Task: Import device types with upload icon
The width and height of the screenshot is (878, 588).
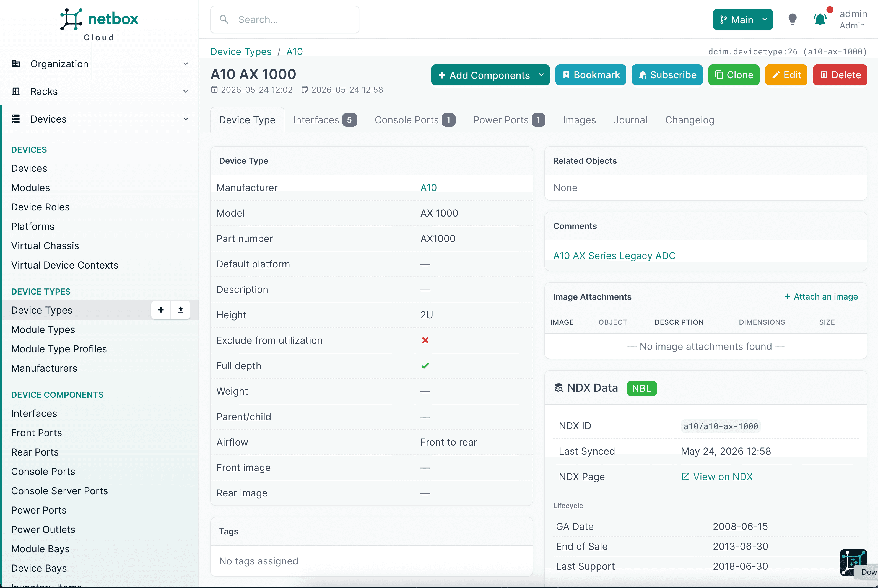Action: click(180, 310)
